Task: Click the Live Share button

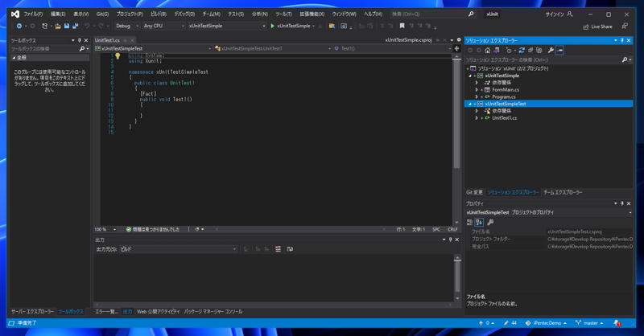Action: [x=597, y=27]
